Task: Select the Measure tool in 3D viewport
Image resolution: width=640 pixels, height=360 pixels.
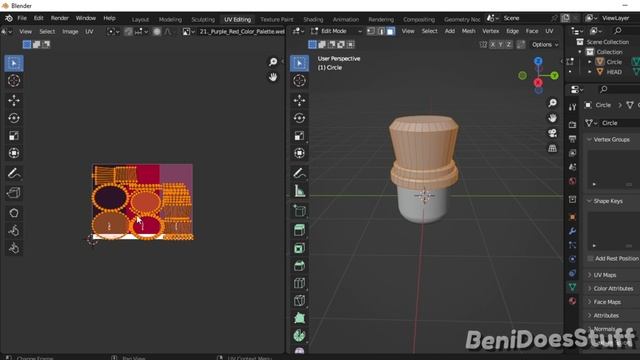Action: [300, 191]
